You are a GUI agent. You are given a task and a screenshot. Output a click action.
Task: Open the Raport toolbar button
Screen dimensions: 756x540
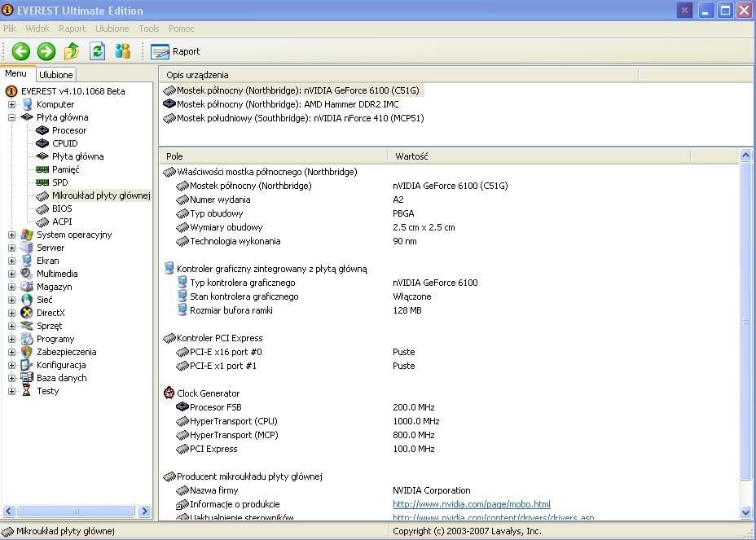pyautogui.click(x=175, y=51)
